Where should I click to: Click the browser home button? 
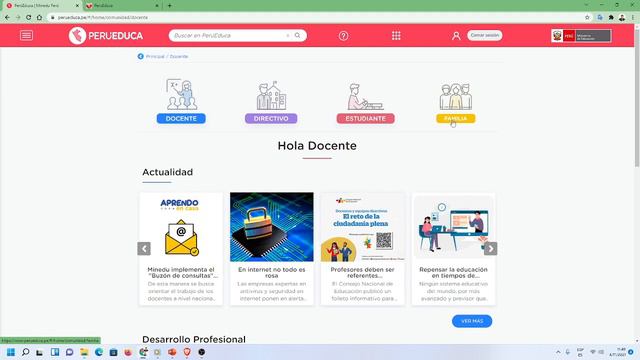[39, 17]
